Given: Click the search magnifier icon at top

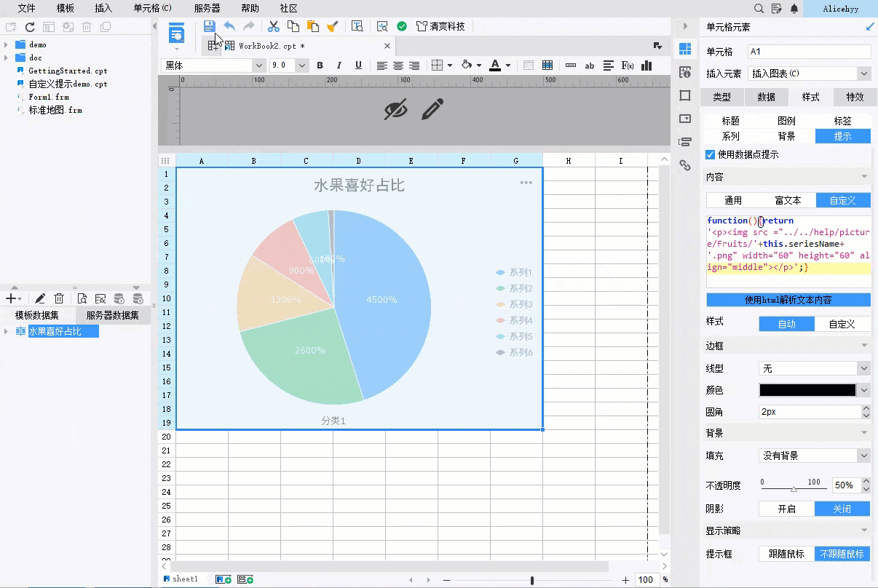Looking at the screenshot, I should pyautogui.click(x=759, y=9).
